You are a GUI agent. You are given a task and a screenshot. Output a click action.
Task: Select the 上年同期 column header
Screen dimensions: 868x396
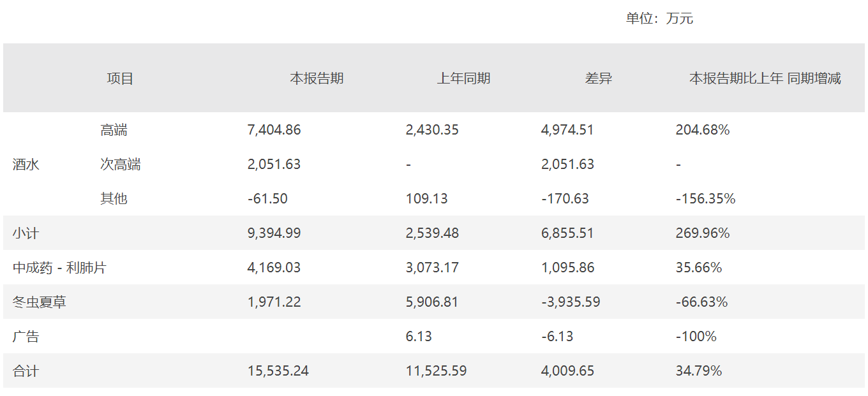click(463, 78)
